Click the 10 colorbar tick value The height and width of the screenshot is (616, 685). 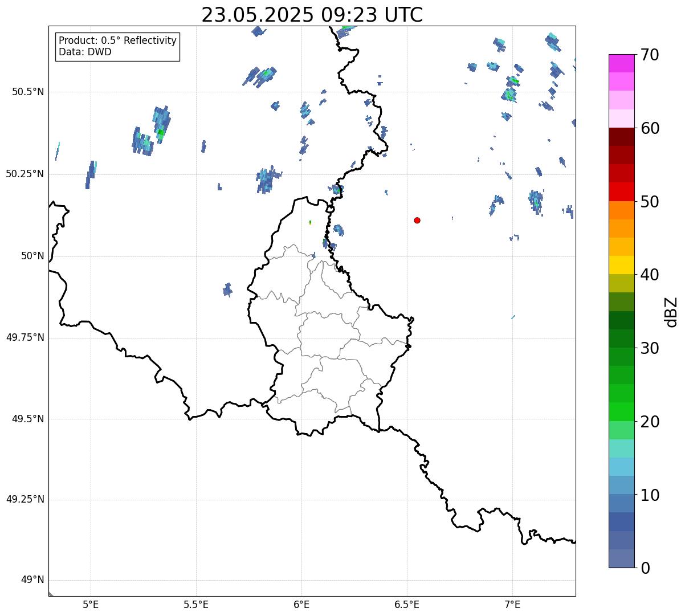pyautogui.click(x=650, y=495)
